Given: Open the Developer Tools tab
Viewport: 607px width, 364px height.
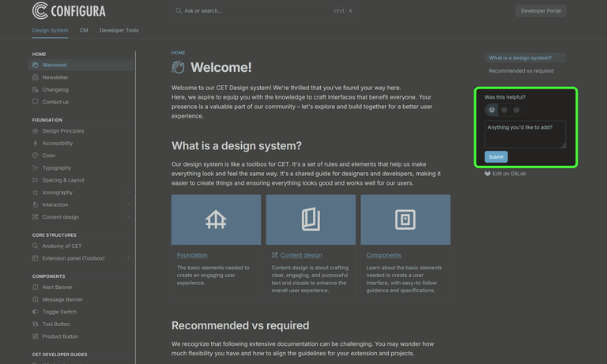Looking at the screenshot, I should point(119,30).
